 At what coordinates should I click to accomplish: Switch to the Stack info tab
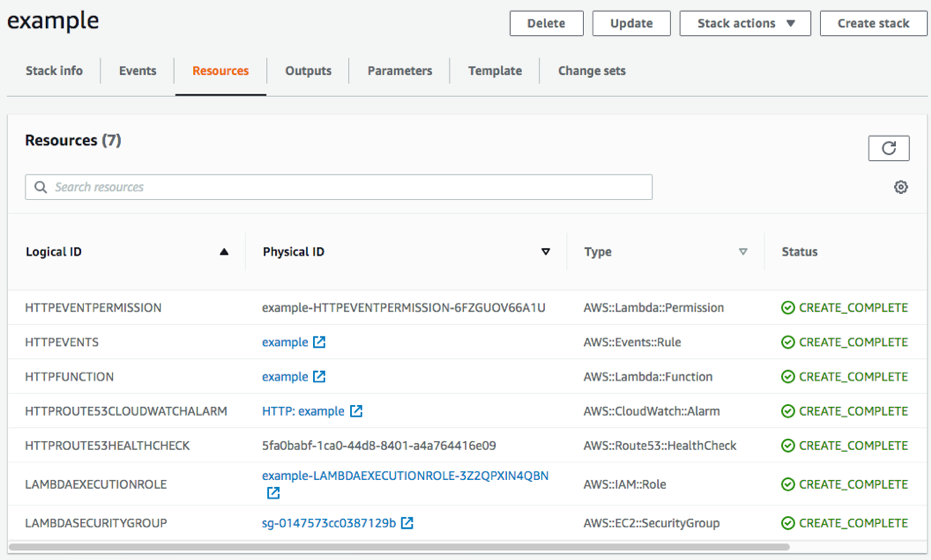(x=54, y=71)
